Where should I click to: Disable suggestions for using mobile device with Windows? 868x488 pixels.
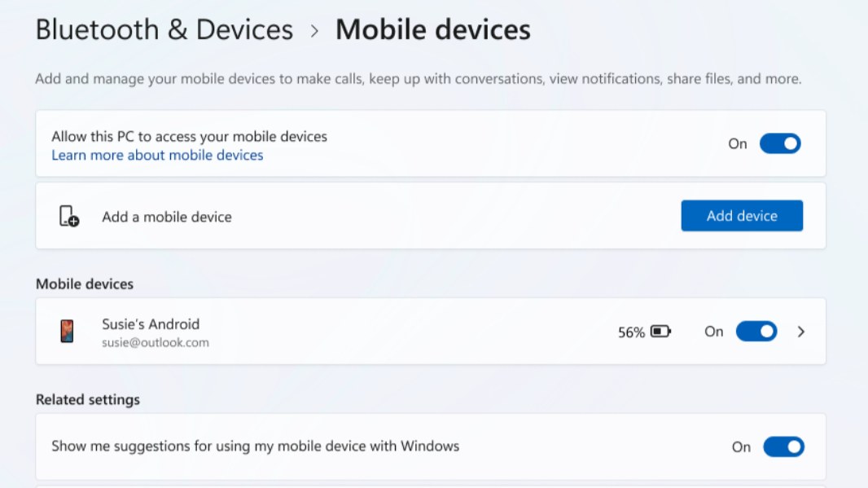(x=783, y=446)
